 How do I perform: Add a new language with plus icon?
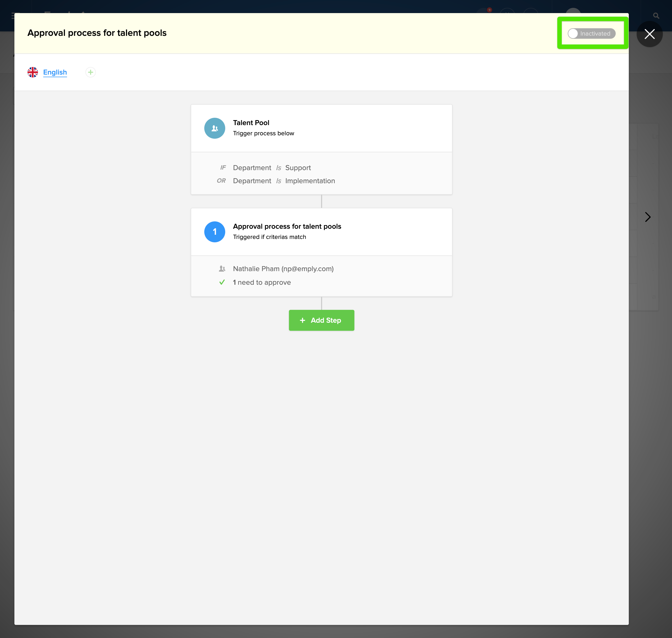[x=90, y=72]
